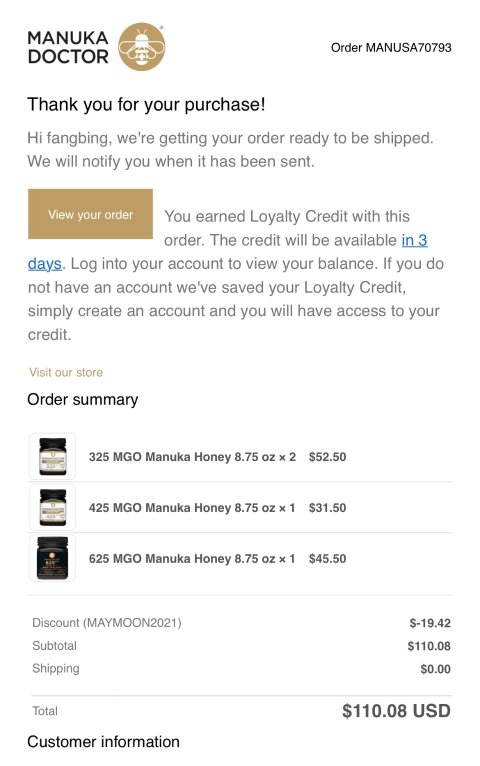480x766 pixels.
Task: Click the View your order button
Action: (x=90, y=214)
